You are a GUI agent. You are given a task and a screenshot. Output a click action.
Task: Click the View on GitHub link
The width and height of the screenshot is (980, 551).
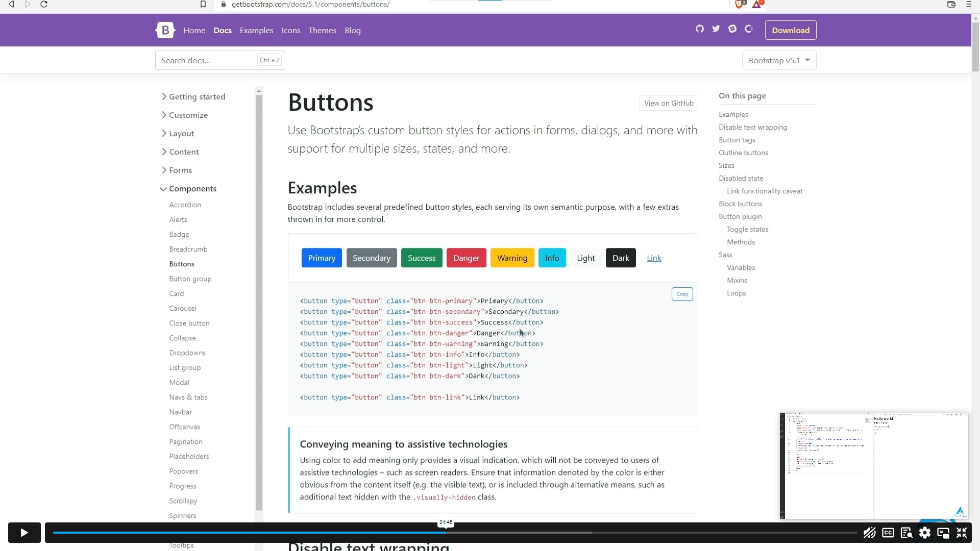click(669, 103)
